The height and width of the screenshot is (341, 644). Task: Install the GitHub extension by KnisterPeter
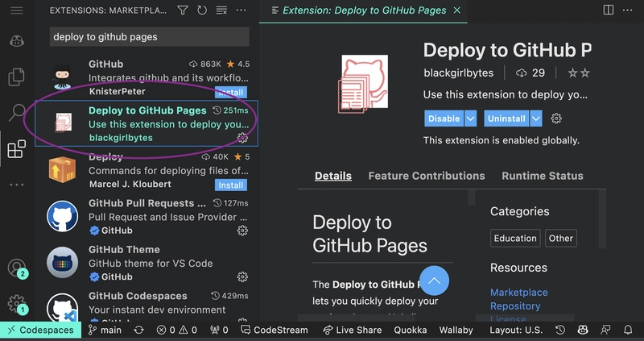point(231,93)
